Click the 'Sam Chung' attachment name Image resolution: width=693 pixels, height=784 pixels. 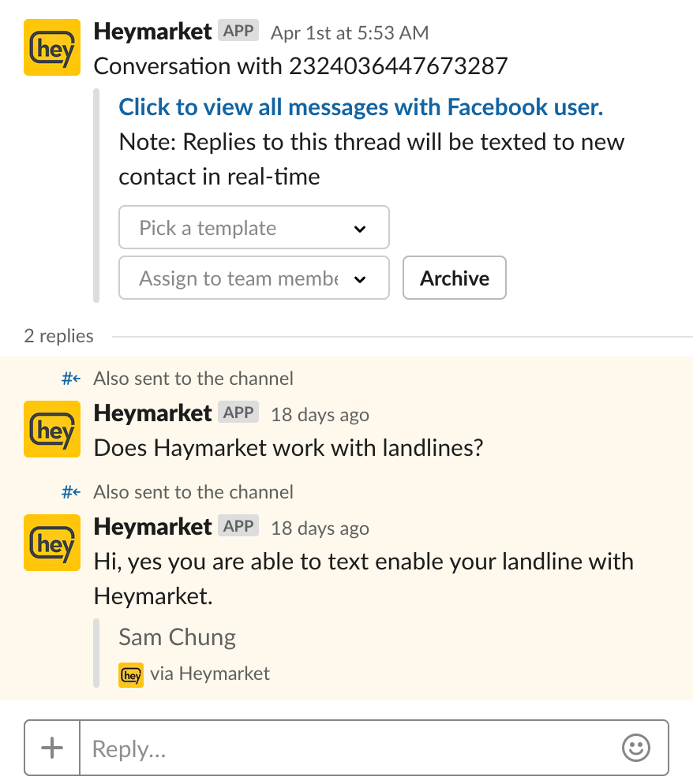[x=177, y=637]
